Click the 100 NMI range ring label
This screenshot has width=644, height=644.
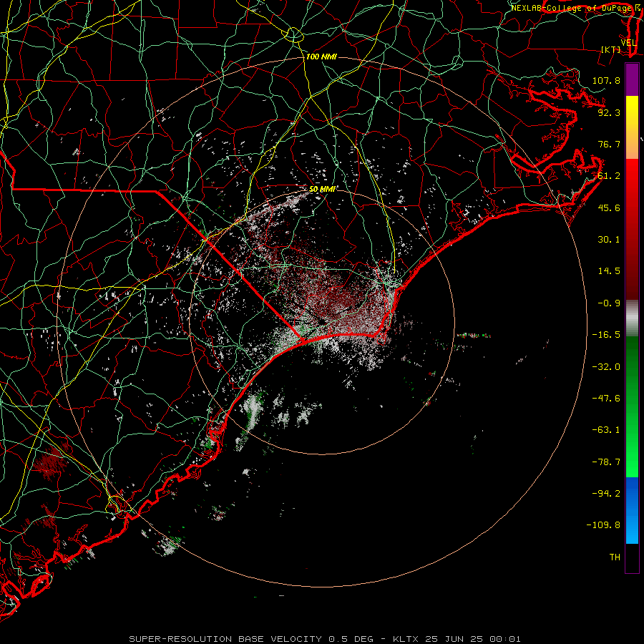click(x=321, y=57)
